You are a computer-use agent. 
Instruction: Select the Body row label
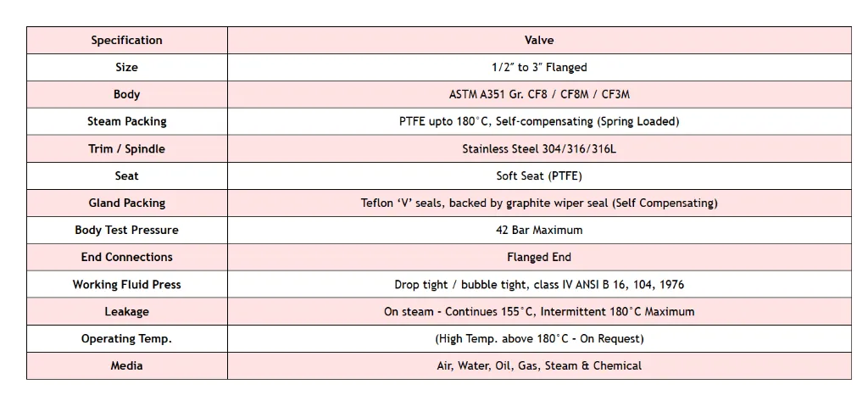[126, 95]
